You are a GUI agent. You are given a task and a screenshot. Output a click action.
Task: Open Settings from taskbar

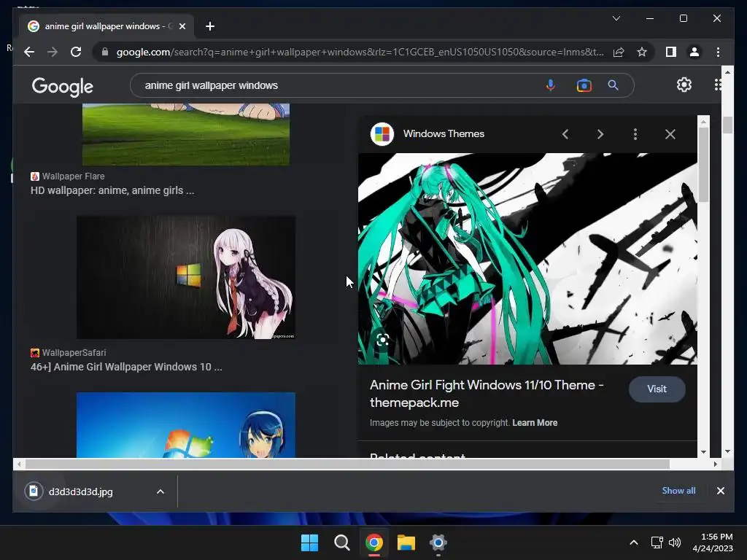pyautogui.click(x=438, y=542)
